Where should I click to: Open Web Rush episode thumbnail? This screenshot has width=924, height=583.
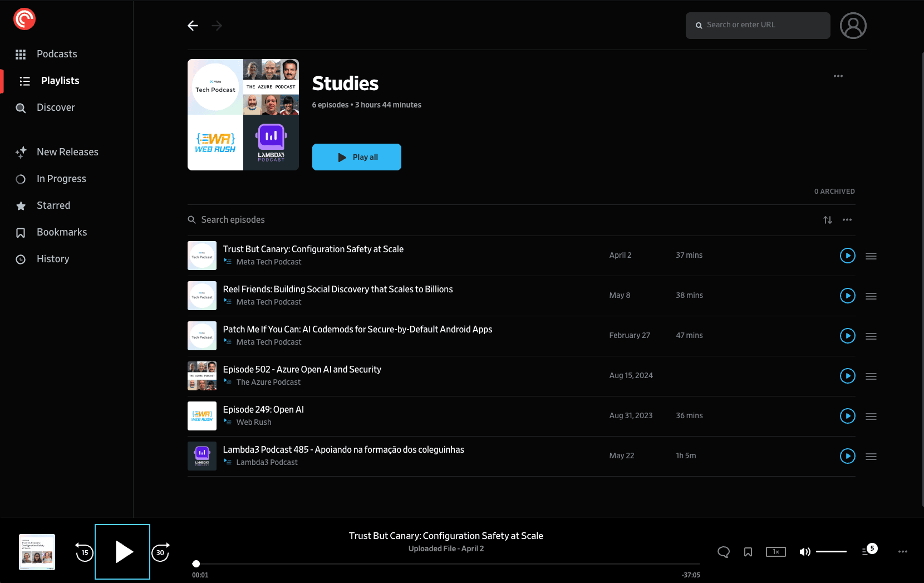202,416
